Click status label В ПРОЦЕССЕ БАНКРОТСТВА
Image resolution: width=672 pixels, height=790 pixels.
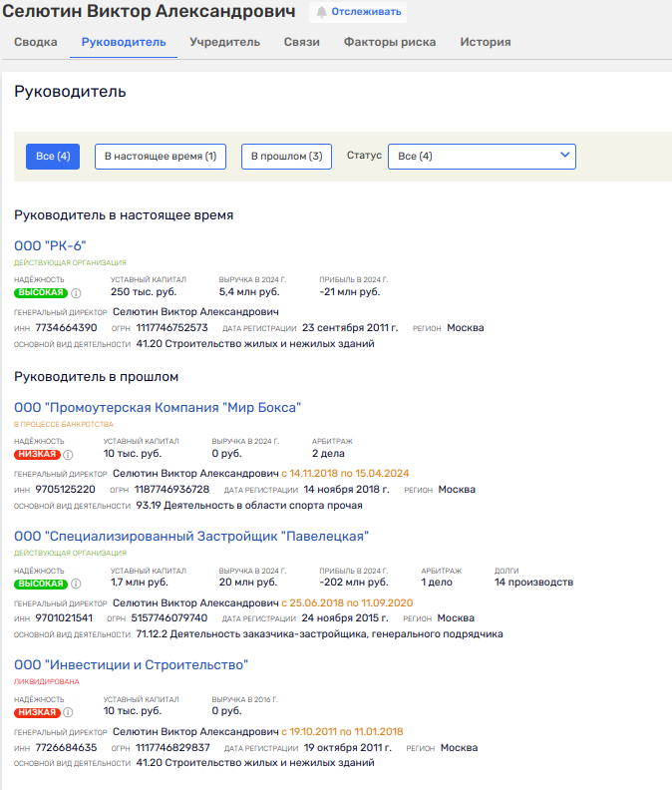(x=64, y=424)
